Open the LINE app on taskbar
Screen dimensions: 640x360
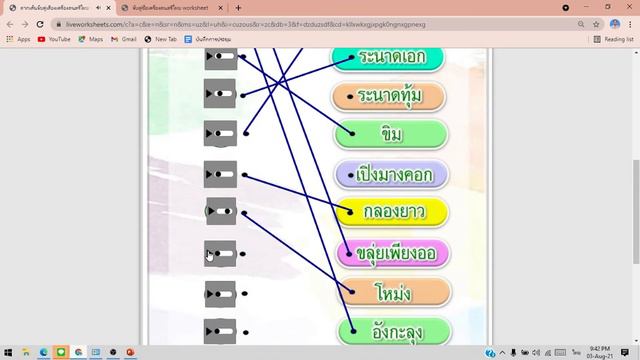[x=61, y=352]
